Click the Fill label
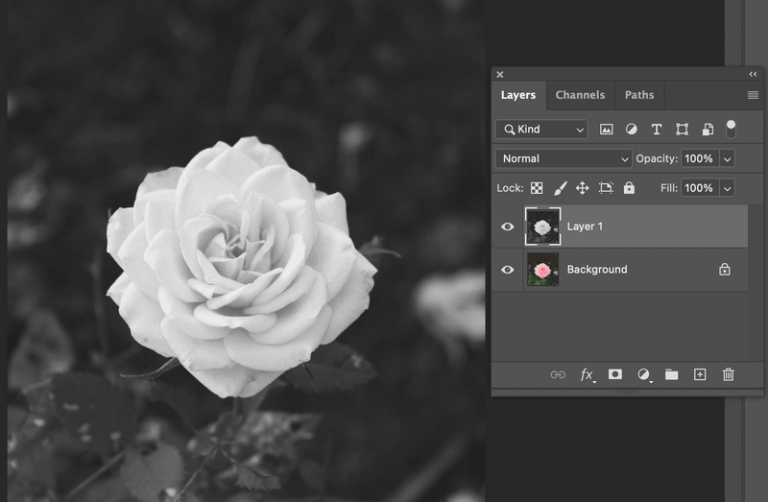This screenshot has height=502, width=768. pos(669,188)
